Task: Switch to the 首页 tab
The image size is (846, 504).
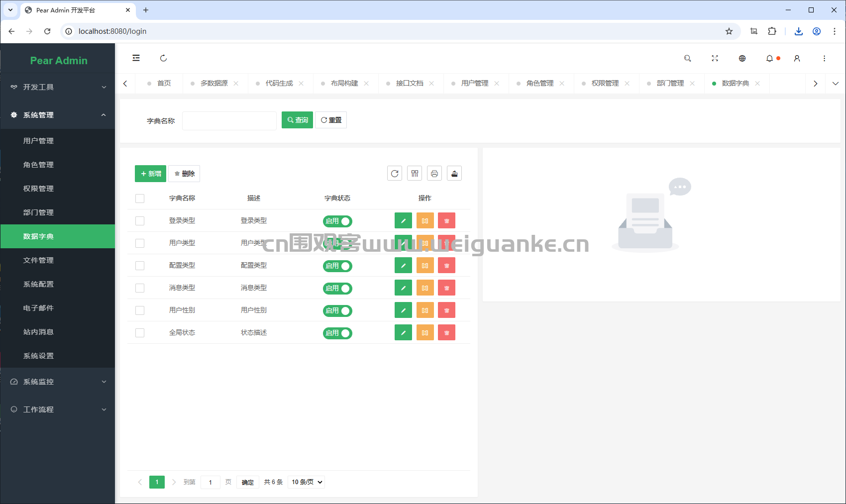Action: tap(159, 83)
